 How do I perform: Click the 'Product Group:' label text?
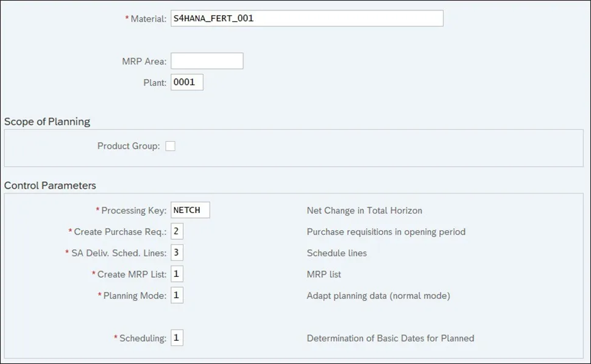tap(128, 146)
